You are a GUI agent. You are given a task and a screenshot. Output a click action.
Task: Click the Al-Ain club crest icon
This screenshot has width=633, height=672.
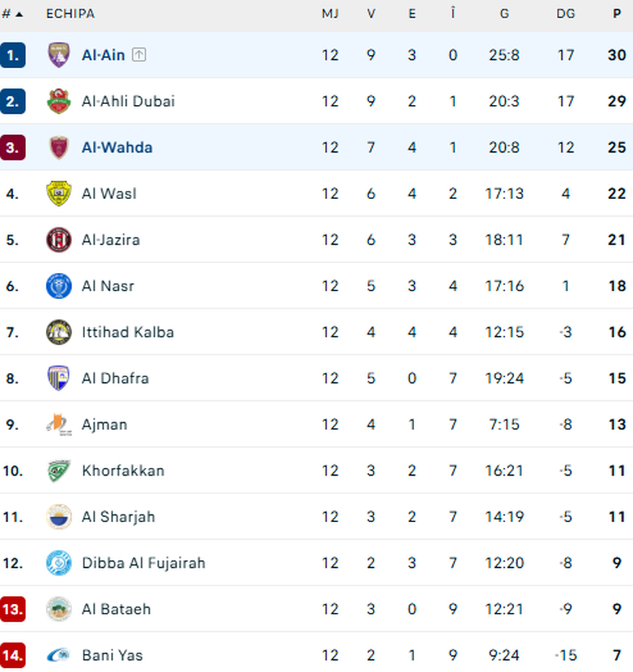tap(58, 55)
